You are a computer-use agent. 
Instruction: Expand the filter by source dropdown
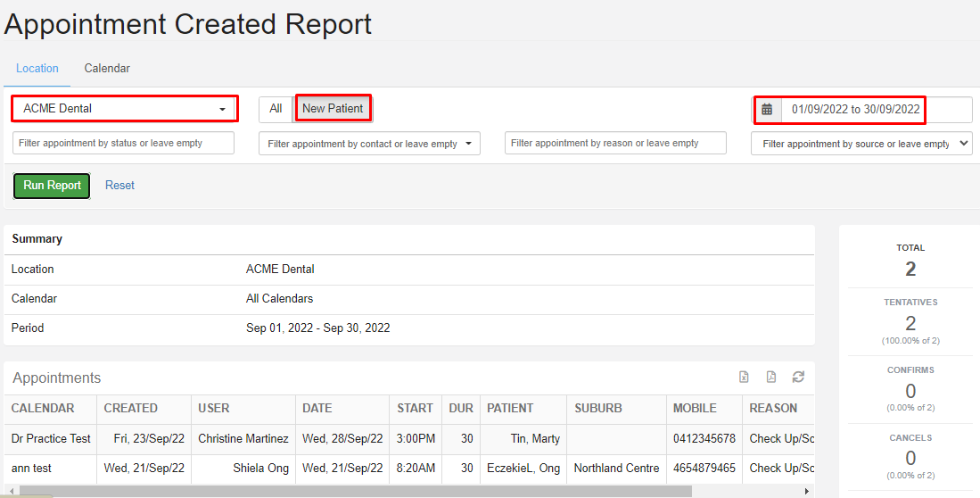click(861, 144)
